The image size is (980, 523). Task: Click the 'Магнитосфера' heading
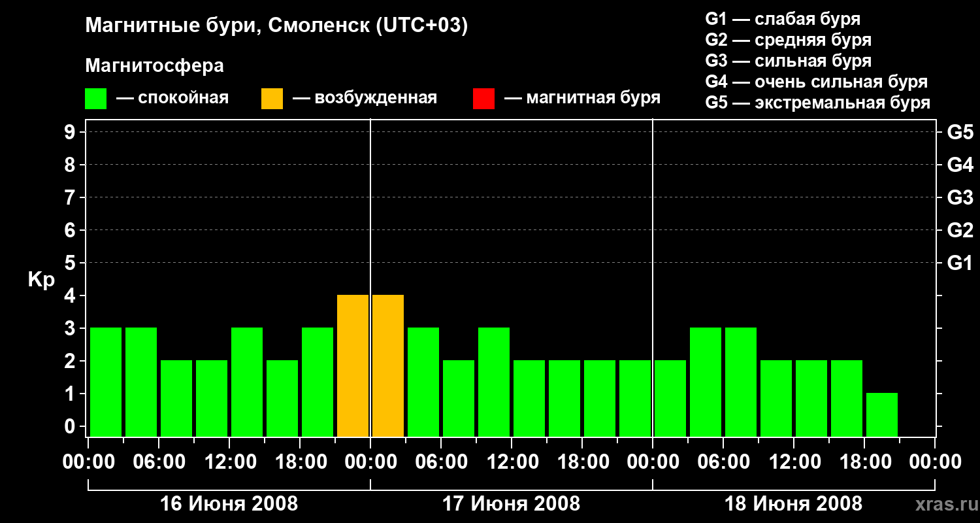pyautogui.click(x=155, y=66)
